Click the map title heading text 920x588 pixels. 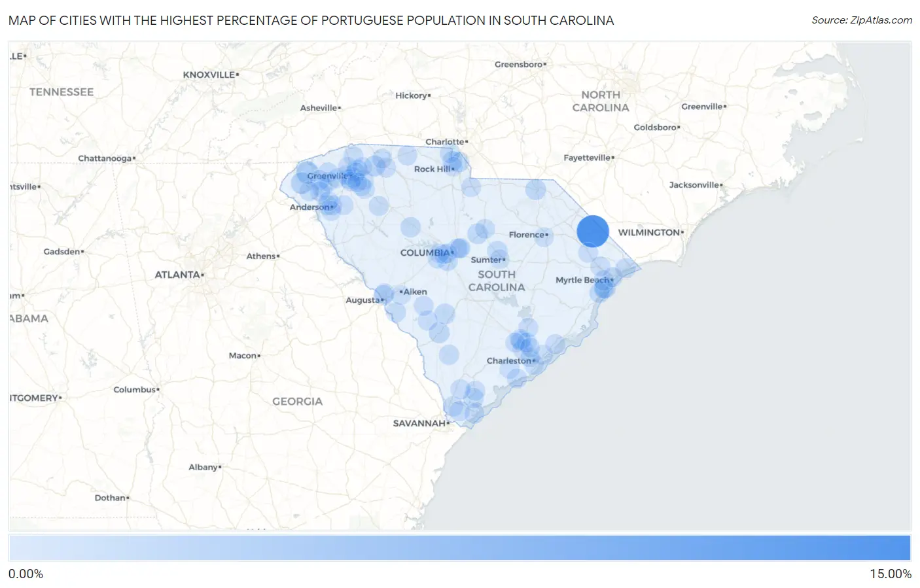pyautogui.click(x=311, y=20)
